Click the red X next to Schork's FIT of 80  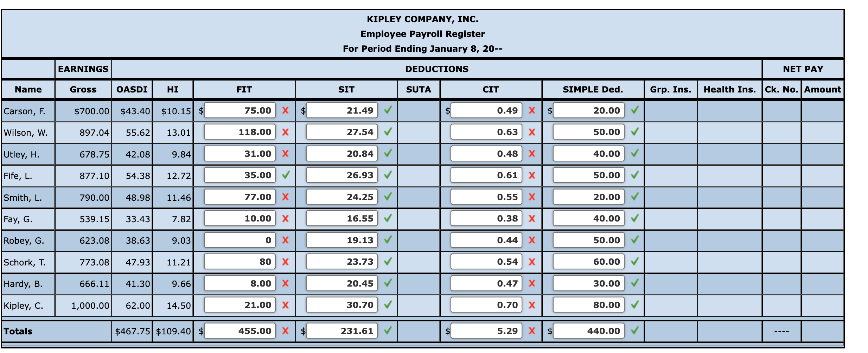[286, 262]
